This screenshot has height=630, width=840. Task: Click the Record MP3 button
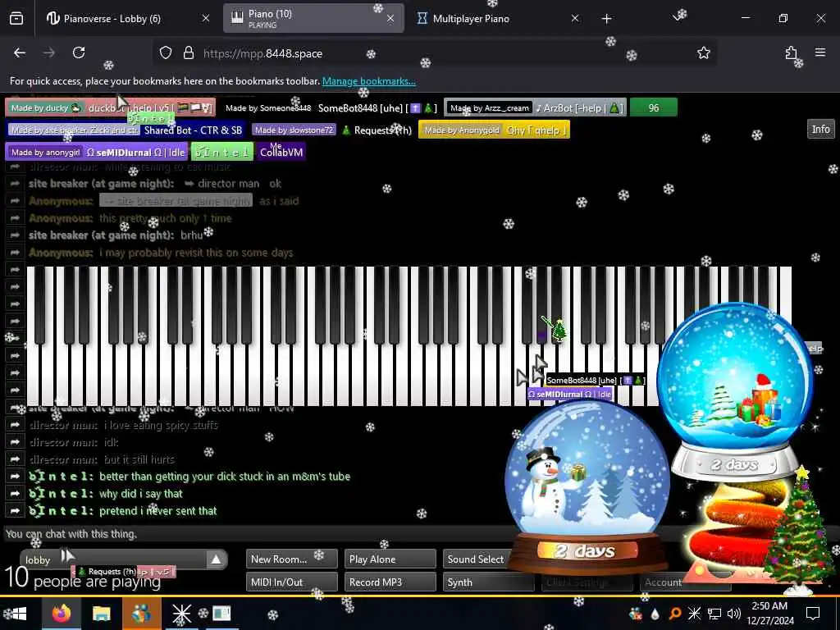(x=390, y=582)
